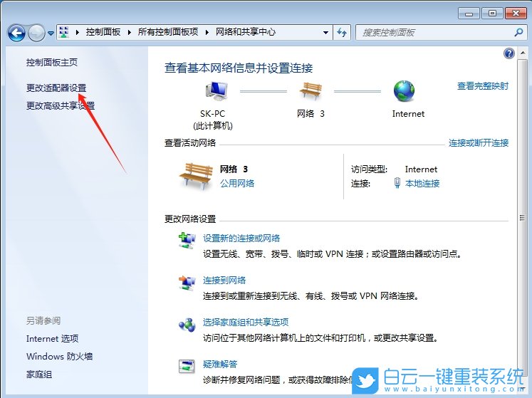Open 选择家庭组和共享选项 link
532x398 pixels.
click(246, 322)
